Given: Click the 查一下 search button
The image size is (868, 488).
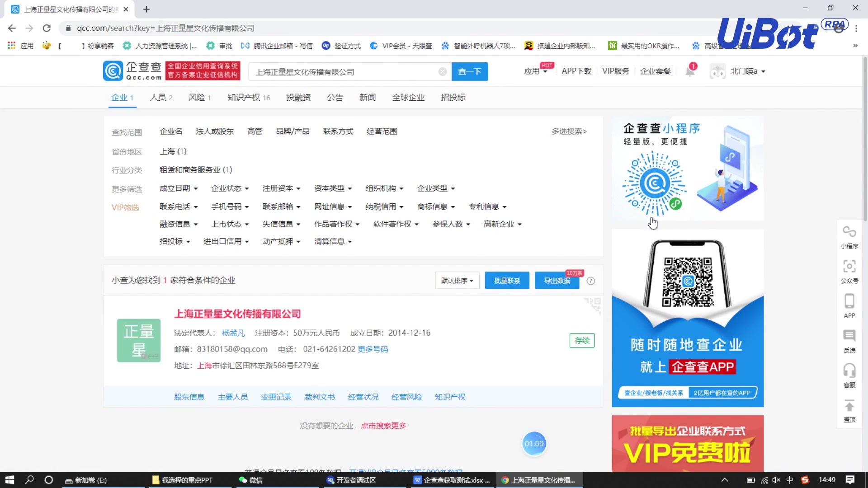Looking at the screenshot, I should click(x=470, y=71).
